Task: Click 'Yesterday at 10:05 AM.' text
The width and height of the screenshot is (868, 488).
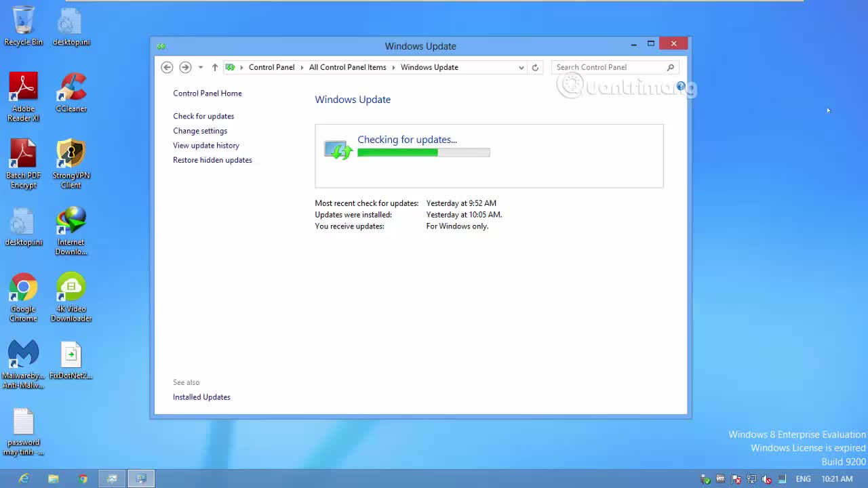Action: click(x=464, y=215)
